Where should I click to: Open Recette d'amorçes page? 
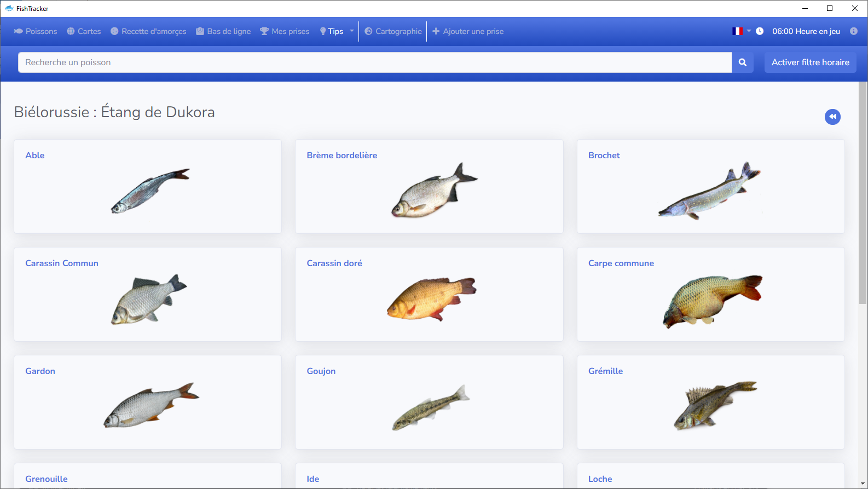(148, 31)
